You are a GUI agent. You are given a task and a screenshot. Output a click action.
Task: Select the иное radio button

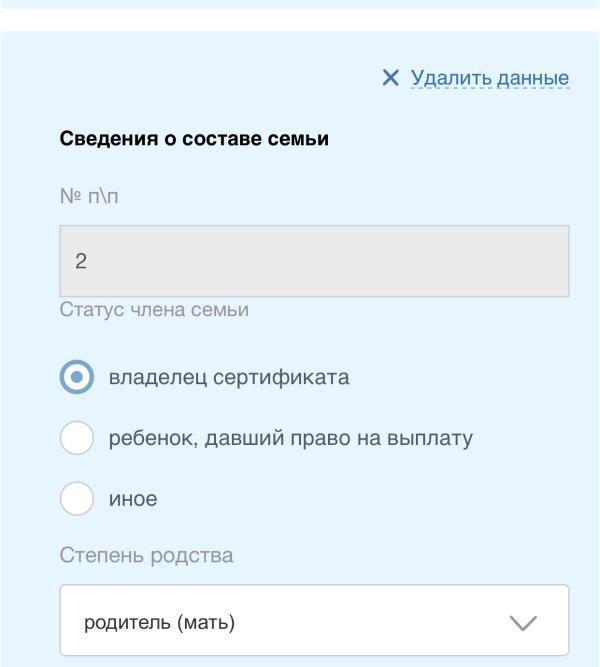pyautogui.click(x=77, y=498)
